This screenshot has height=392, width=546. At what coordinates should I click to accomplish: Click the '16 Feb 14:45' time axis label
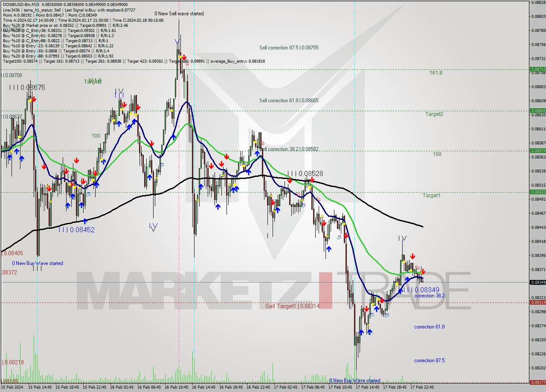click(203, 387)
